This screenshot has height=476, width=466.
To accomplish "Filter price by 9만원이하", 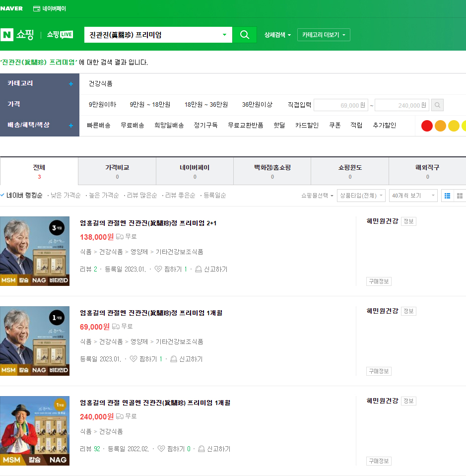I will 103,105.
